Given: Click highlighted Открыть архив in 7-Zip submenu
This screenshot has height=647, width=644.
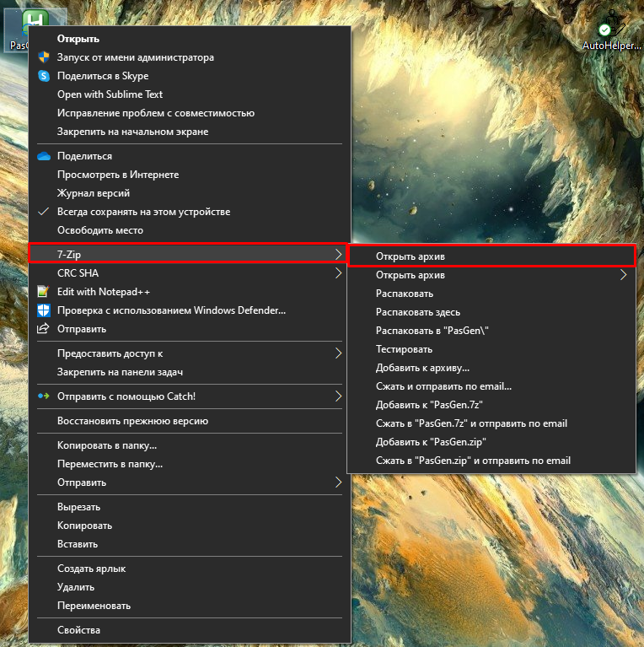Looking at the screenshot, I should [x=491, y=256].
